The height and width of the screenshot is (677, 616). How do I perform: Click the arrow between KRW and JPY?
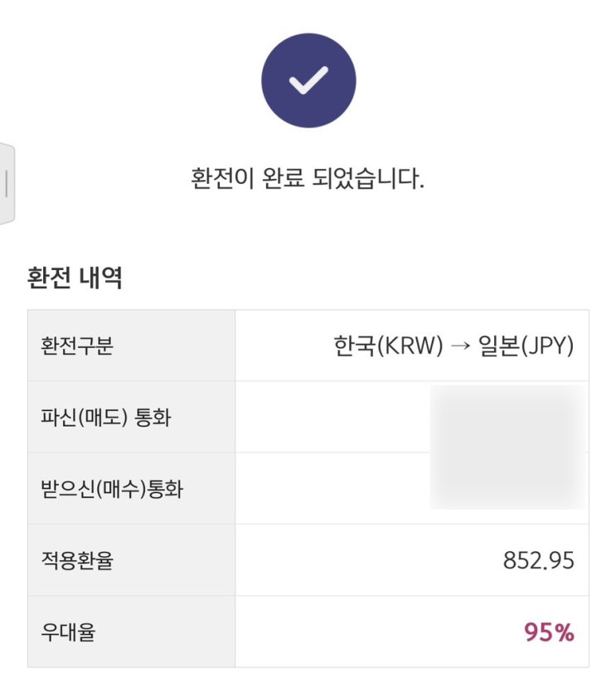click(x=461, y=346)
